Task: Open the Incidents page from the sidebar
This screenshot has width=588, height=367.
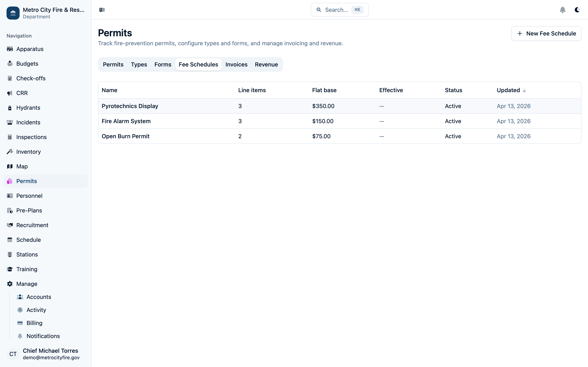Action: [x=28, y=122]
